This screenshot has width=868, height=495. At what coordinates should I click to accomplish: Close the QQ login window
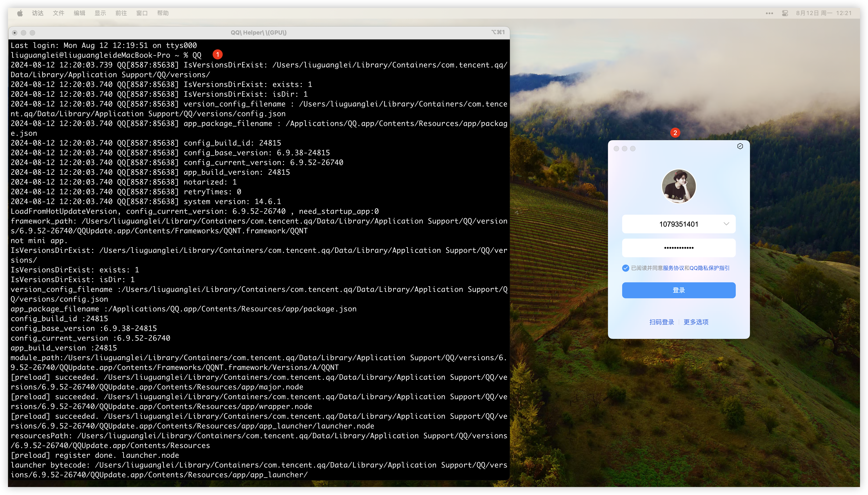[616, 149]
